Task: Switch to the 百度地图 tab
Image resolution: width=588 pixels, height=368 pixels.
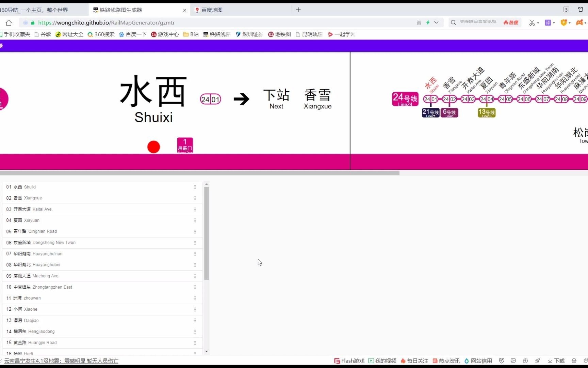Action: coord(240,10)
